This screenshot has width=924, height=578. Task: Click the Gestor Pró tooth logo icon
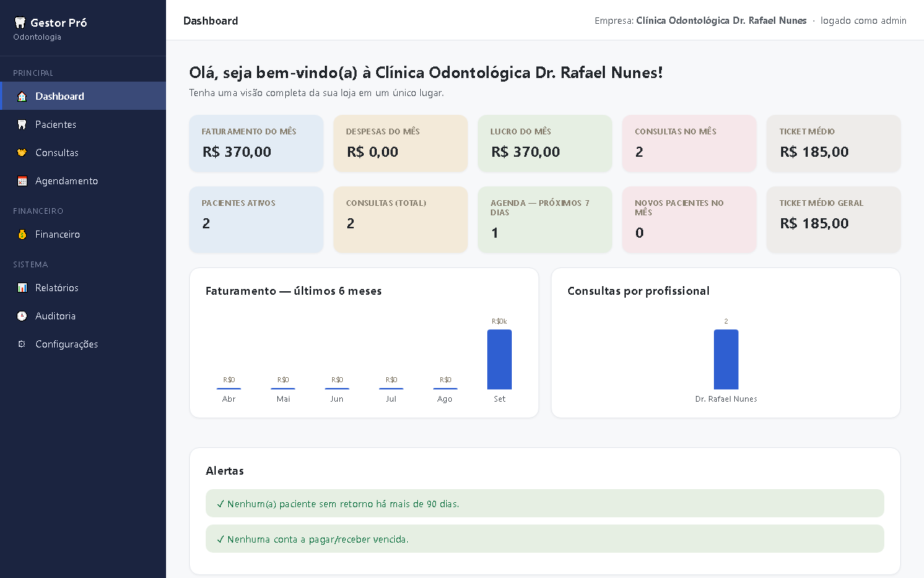tap(19, 23)
